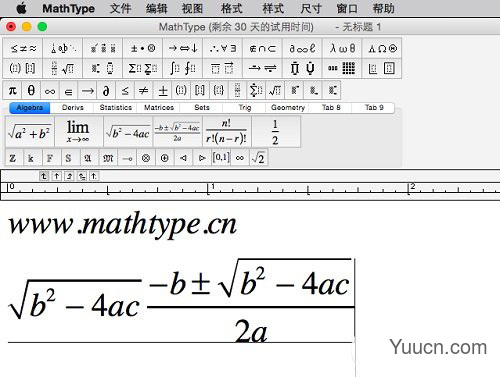This screenshot has height=377, width=500.
Task: Open the labeled arrow templates palette
Action: click(263, 69)
